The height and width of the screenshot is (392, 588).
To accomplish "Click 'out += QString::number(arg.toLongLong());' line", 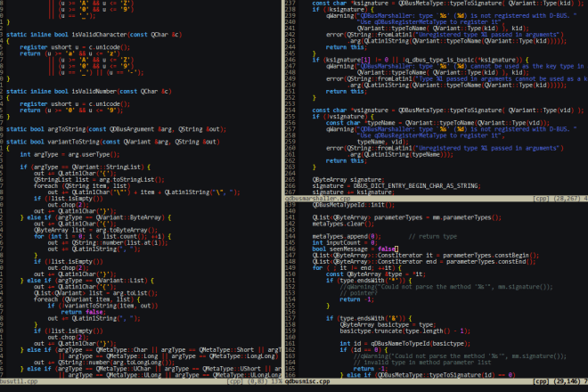I will tap(104, 363).
